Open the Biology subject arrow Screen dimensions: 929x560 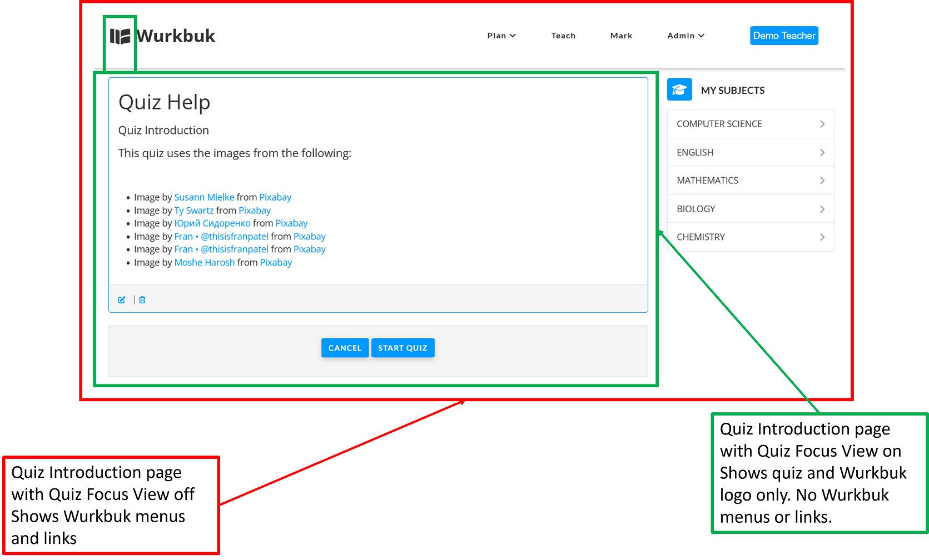tap(822, 209)
